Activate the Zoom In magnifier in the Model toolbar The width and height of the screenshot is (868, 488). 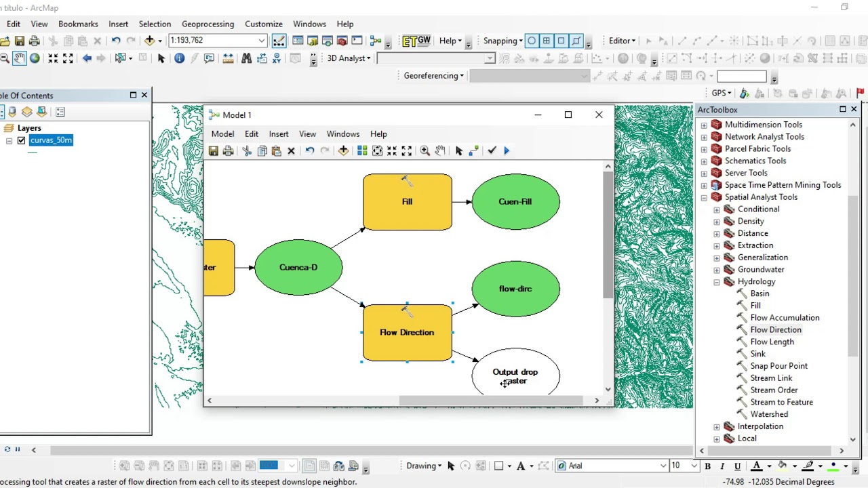(425, 150)
